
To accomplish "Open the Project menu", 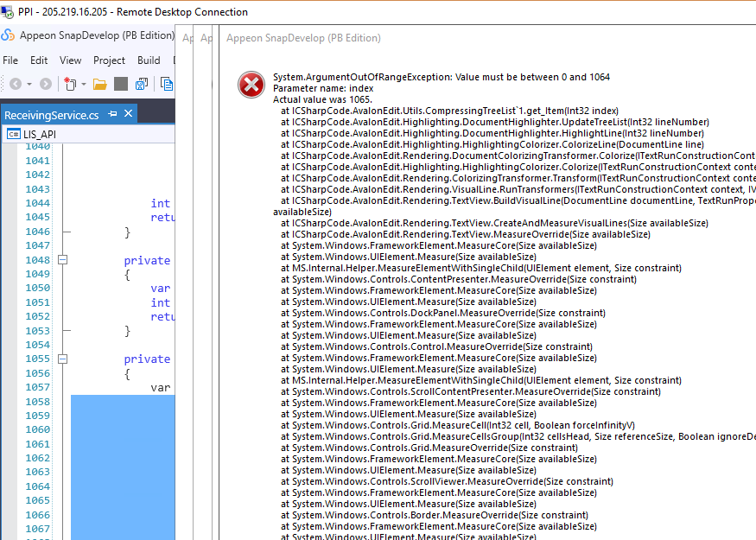I will coord(110,60).
